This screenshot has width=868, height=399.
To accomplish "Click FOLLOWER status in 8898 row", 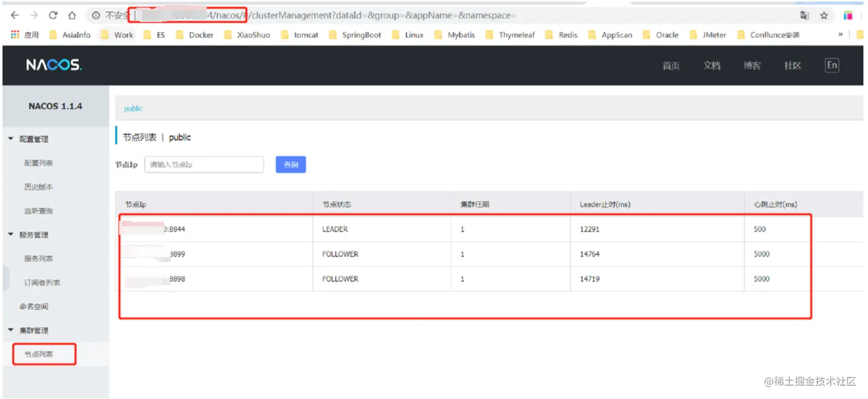I will tap(340, 279).
